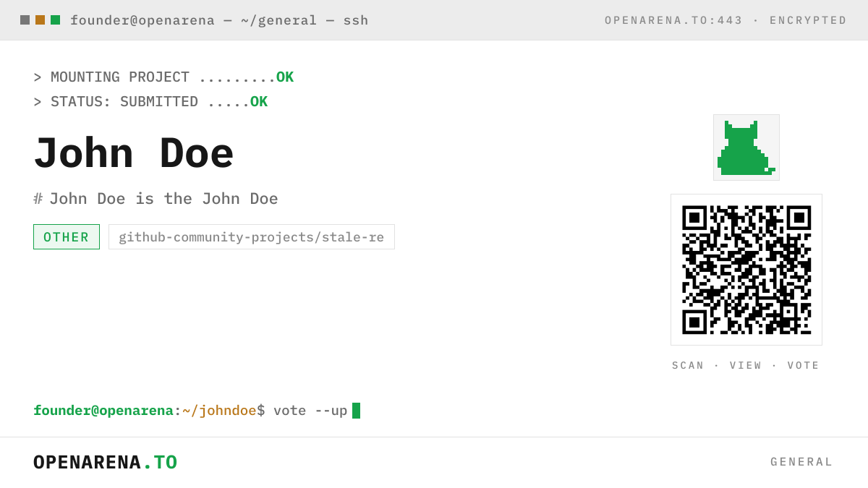Open the github-community-projects/stale-re repo tag
The image size is (868, 488).
252,237
